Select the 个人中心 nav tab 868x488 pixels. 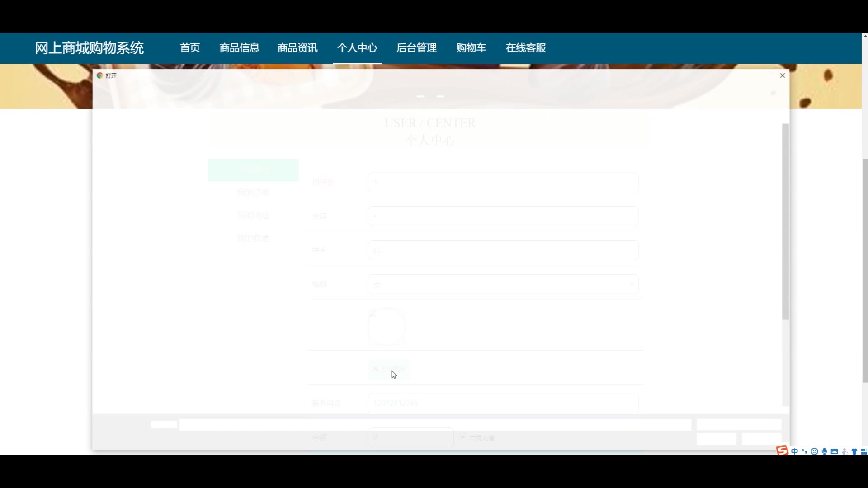[x=357, y=48]
